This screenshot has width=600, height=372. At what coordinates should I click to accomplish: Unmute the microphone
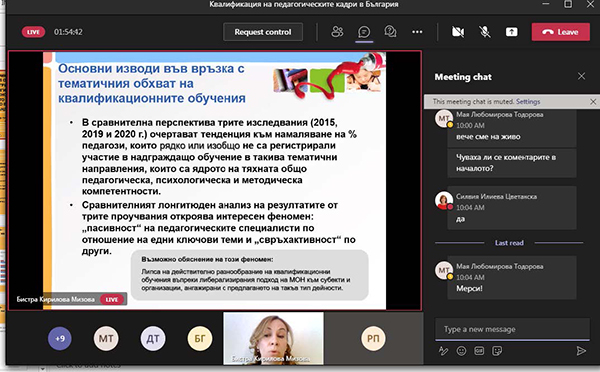tap(485, 32)
